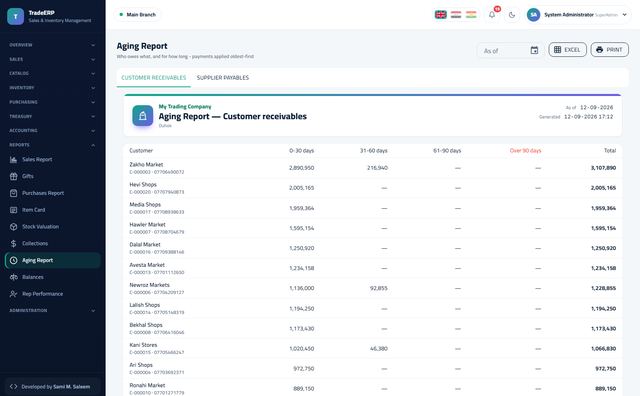Select Hevi Shops customer row

click(373, 188)
